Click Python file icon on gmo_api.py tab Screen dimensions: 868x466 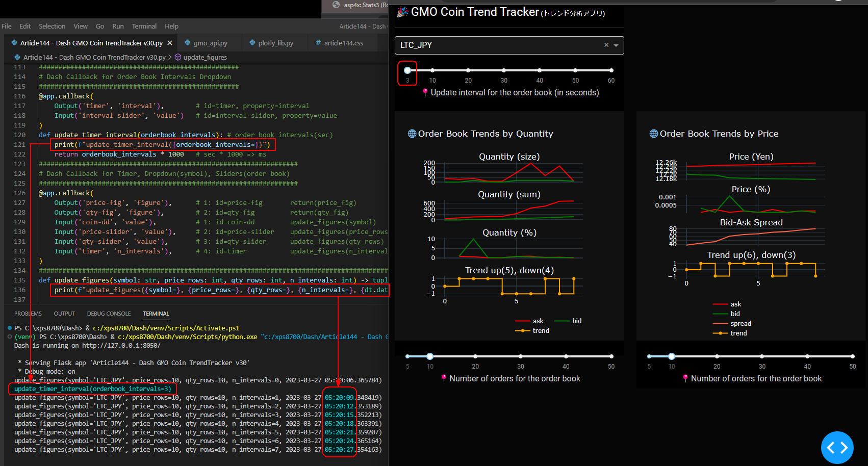188,43
